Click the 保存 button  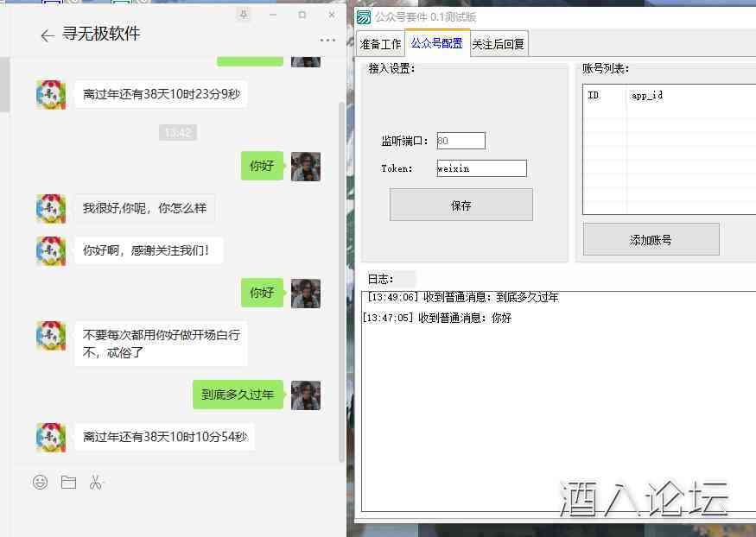(461, 205)
